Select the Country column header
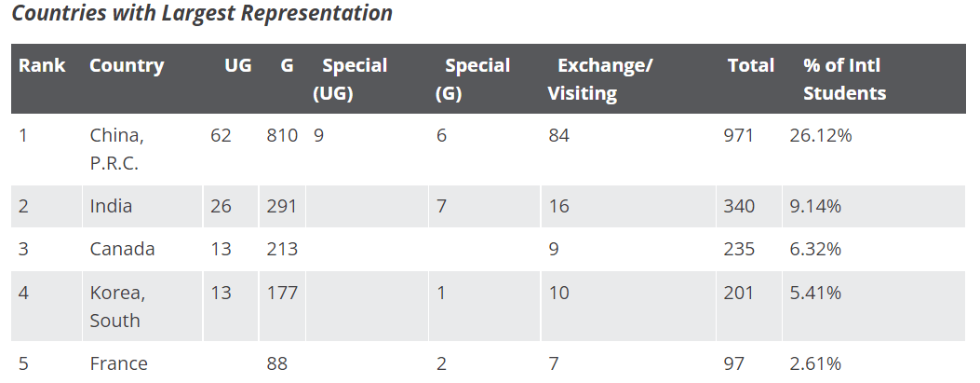The image size is (980, 383). click(127, 65)
